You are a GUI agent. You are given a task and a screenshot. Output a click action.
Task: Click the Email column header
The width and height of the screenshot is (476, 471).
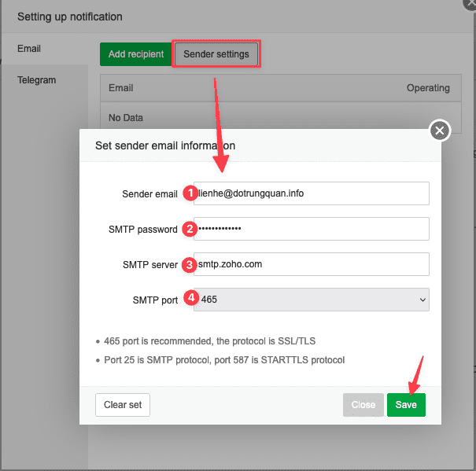(121, 88)
